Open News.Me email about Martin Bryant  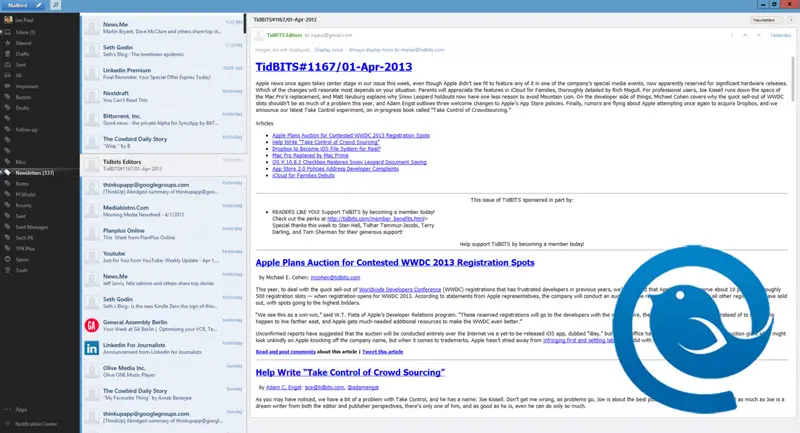tap(163, 28)
